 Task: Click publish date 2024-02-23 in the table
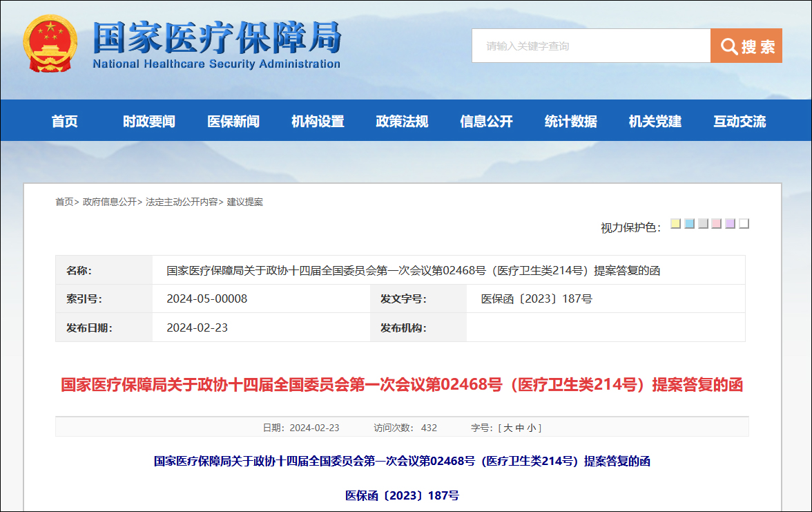click(197, 328)
